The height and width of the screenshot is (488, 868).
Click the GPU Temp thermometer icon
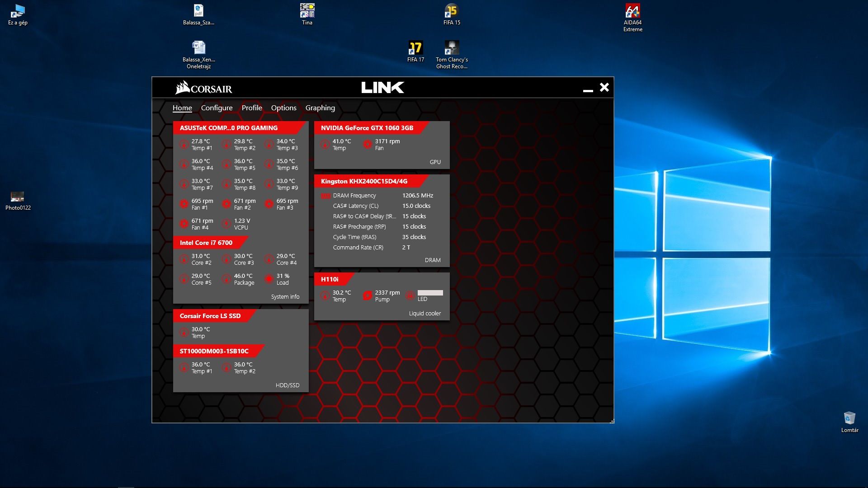(325, 145)
